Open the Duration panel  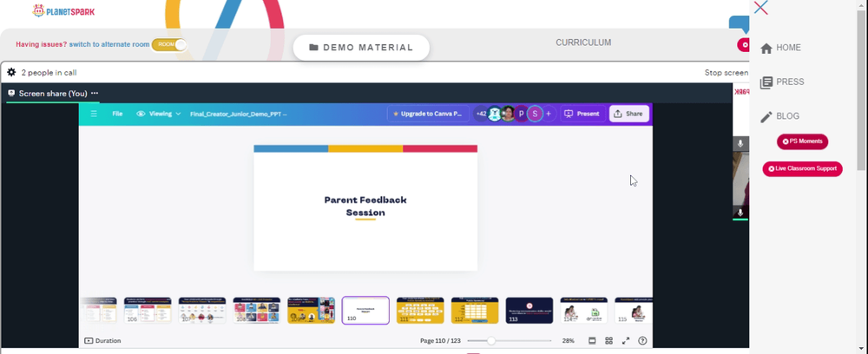pyautogui.click(x=102, y=341)
